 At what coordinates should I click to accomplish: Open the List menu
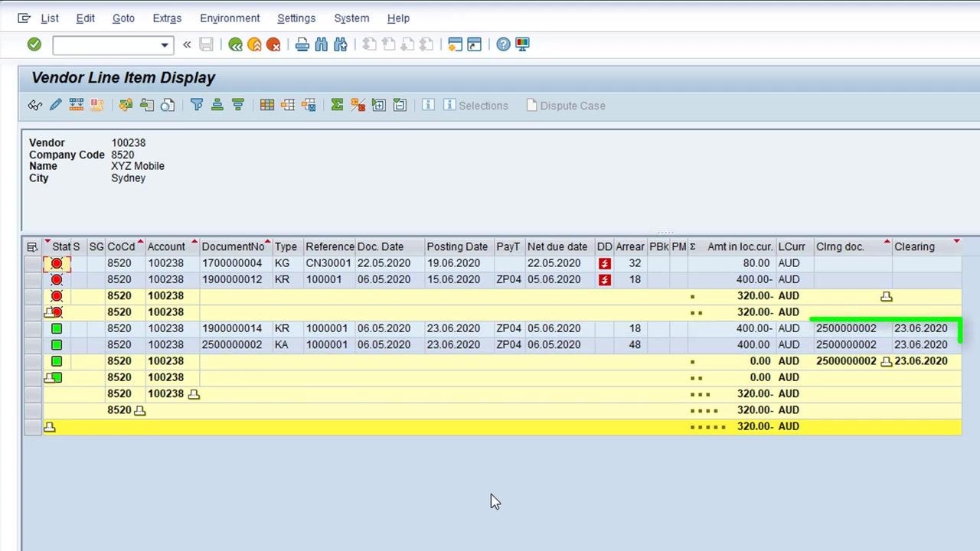pos(50,18)
